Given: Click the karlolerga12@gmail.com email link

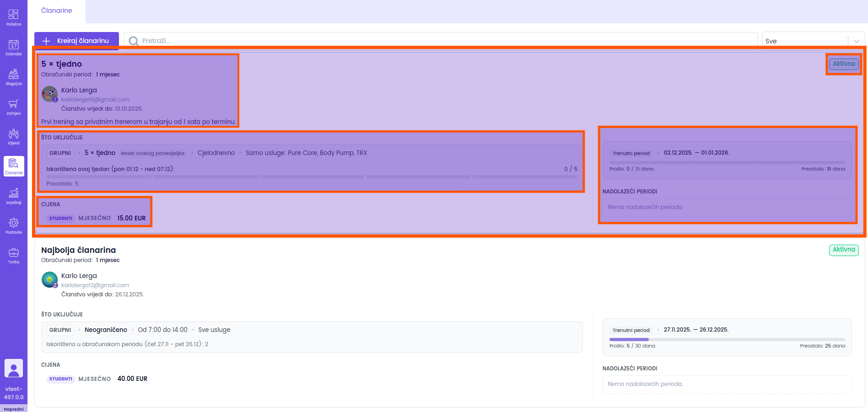Looking at the screenshot, I should click(x=95, y=285).
